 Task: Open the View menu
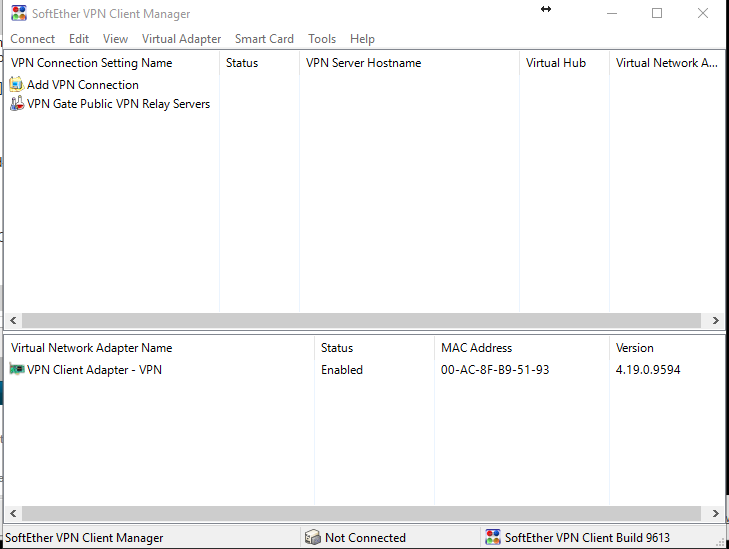click(x=115, y=39)
